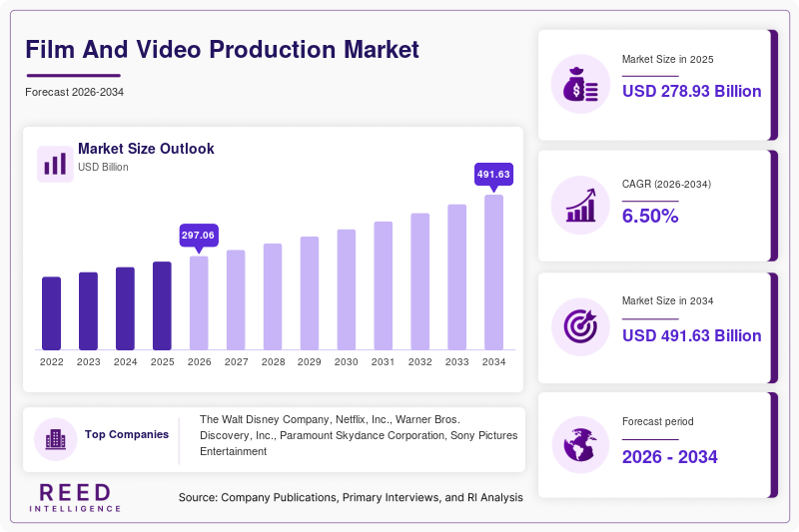The height and width of the screenshot is (532, 799).
Task: Click the target icon beside Market Size 2034
Action: coord(580,326)
